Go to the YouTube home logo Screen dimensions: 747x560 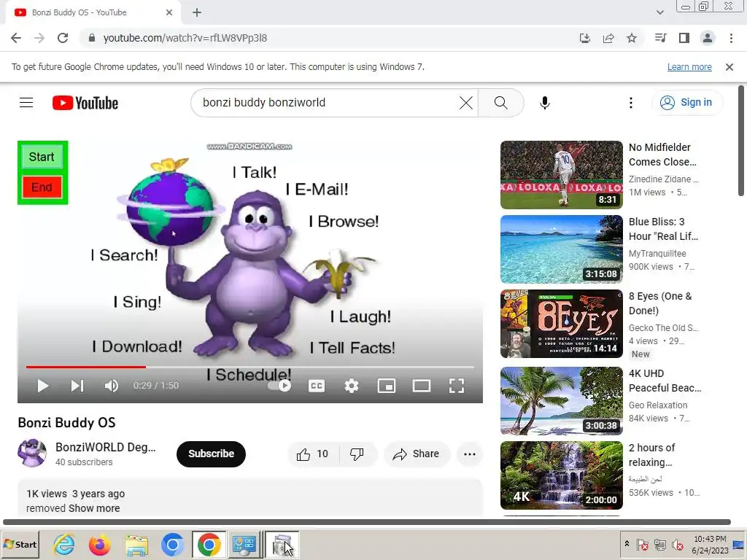coord(85,103)
